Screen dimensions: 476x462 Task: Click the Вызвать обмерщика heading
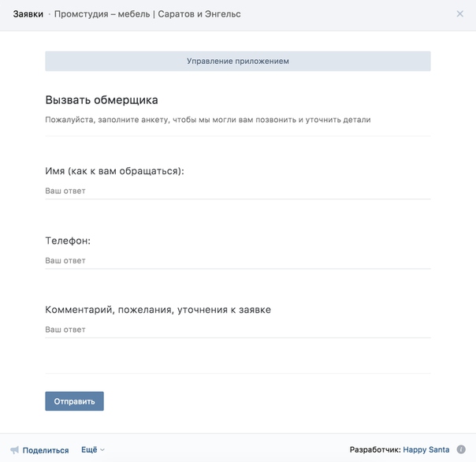click(102, 100)
